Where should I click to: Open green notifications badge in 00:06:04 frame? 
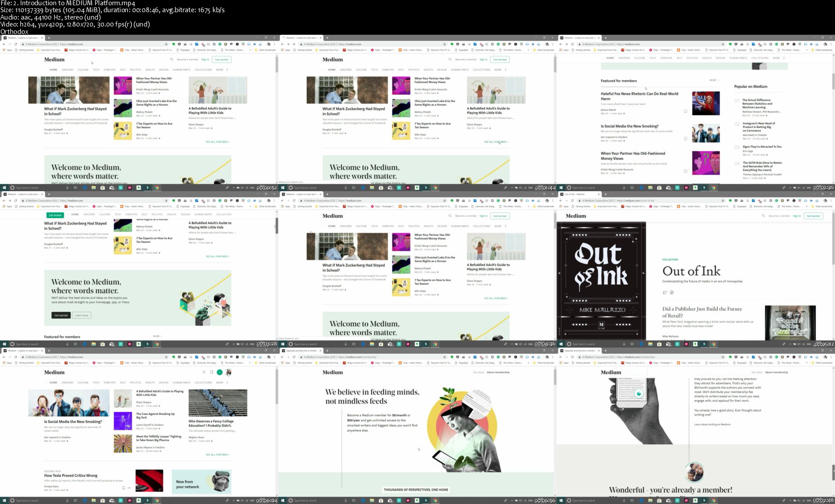pos(220,372)
